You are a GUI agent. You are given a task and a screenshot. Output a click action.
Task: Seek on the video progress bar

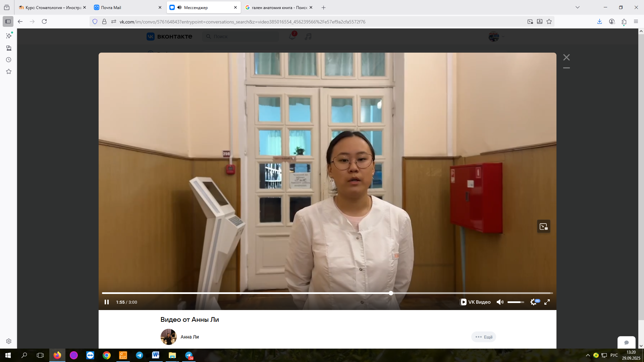327,293
